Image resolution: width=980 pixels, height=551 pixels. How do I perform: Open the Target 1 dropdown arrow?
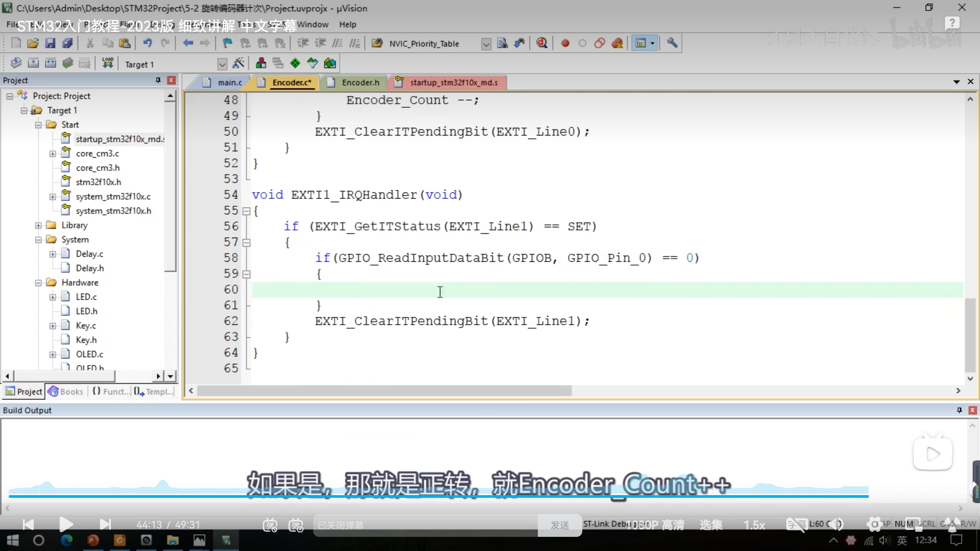click(x=222, y=64)
